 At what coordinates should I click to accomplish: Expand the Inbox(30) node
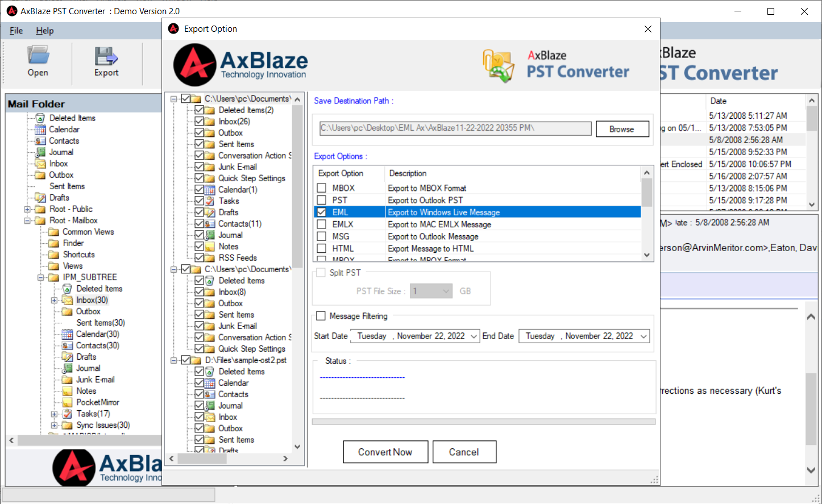[x=54, y=300]
